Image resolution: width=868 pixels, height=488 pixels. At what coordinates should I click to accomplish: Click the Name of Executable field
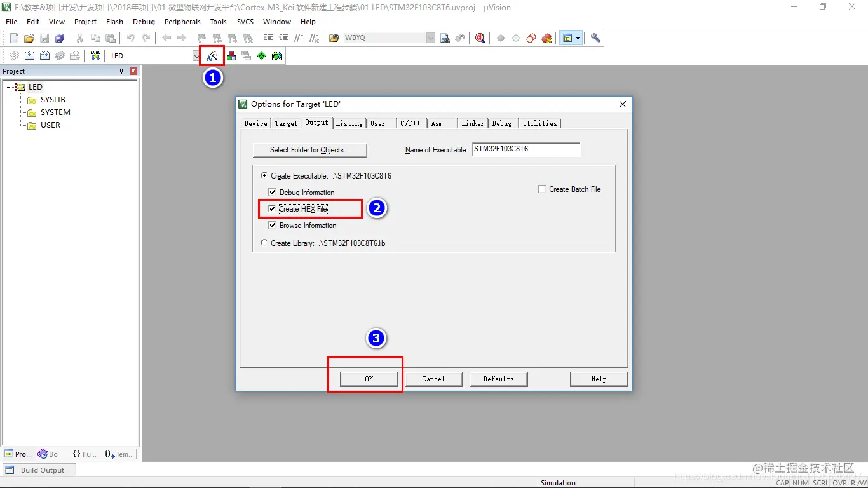(x=526, y=149)
